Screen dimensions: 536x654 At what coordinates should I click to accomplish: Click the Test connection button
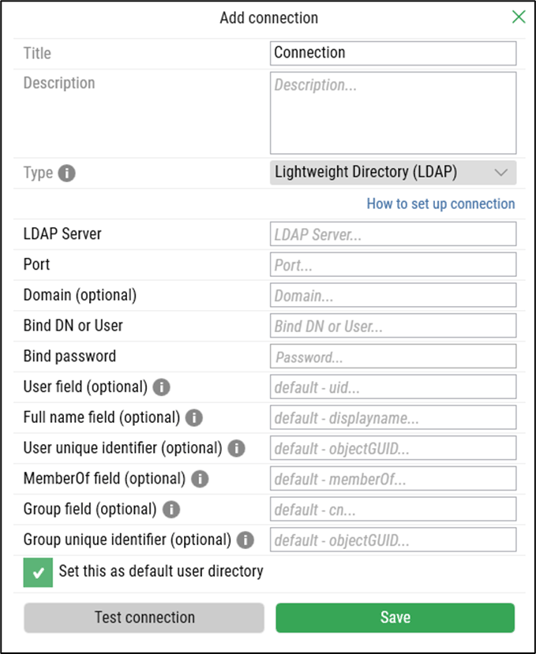pyautogui.click(x=144, y=618)
